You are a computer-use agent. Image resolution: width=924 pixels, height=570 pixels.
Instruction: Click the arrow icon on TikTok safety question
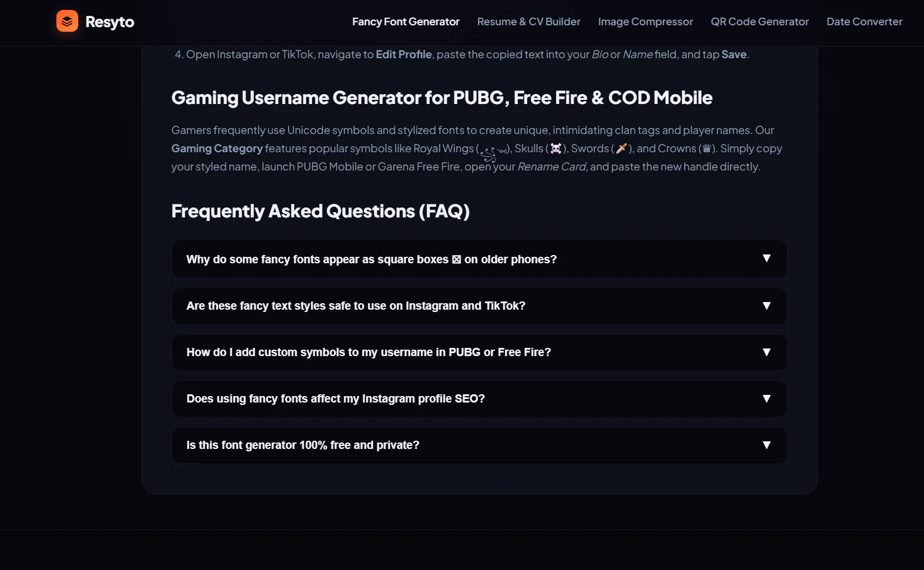[766, 306]
